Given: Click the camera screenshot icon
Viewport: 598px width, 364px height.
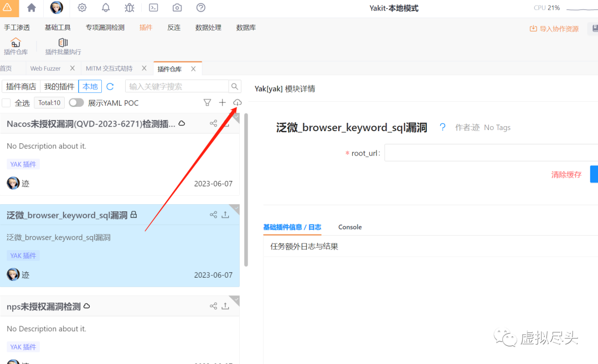Looking at the screenshot, I should pyautogui.click(x=177, y=8).
